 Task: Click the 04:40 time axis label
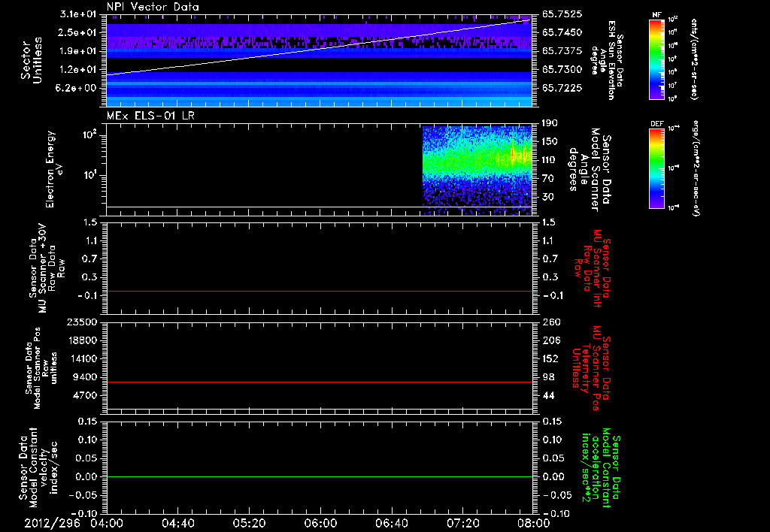click(177, 523)
